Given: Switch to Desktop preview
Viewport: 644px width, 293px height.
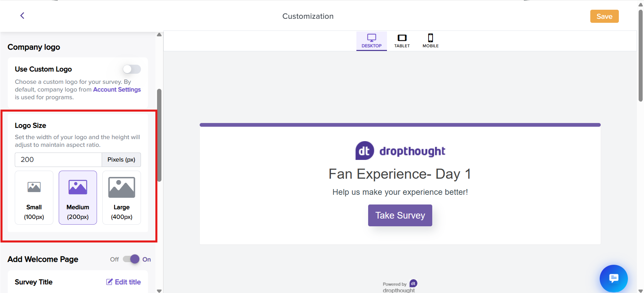Looking at the screenshot, I should click(371, 41).
